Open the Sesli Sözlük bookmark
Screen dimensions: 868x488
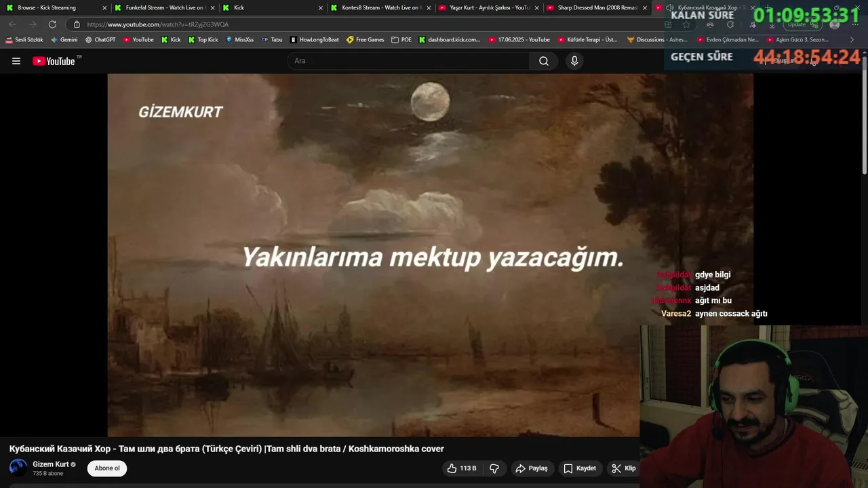(24, 40)
